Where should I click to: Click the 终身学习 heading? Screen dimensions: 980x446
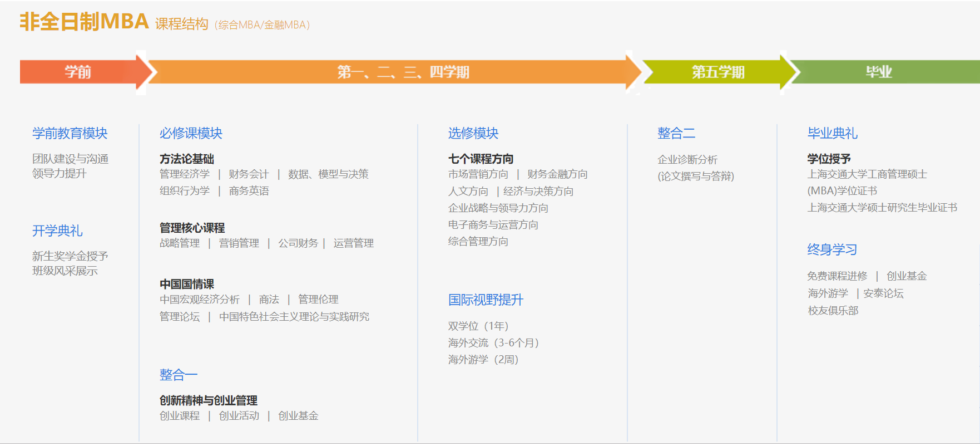pyautogui.click(x=832, y=249)
